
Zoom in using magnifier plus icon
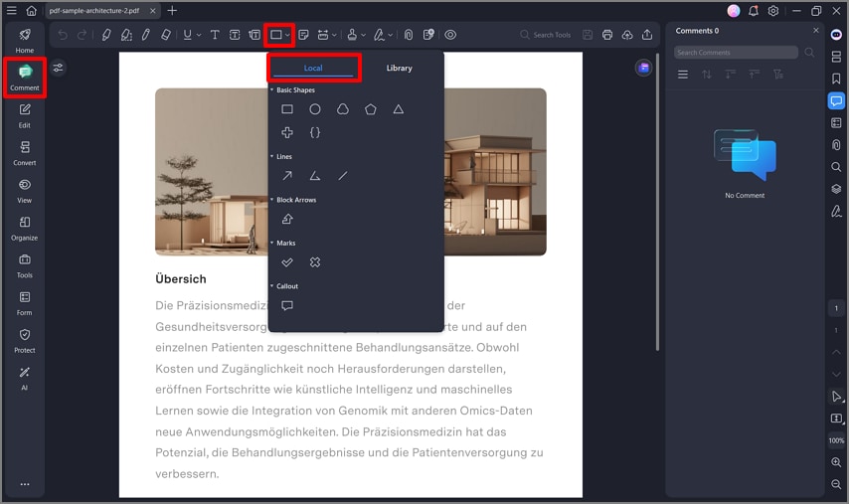tap(836, 462)
